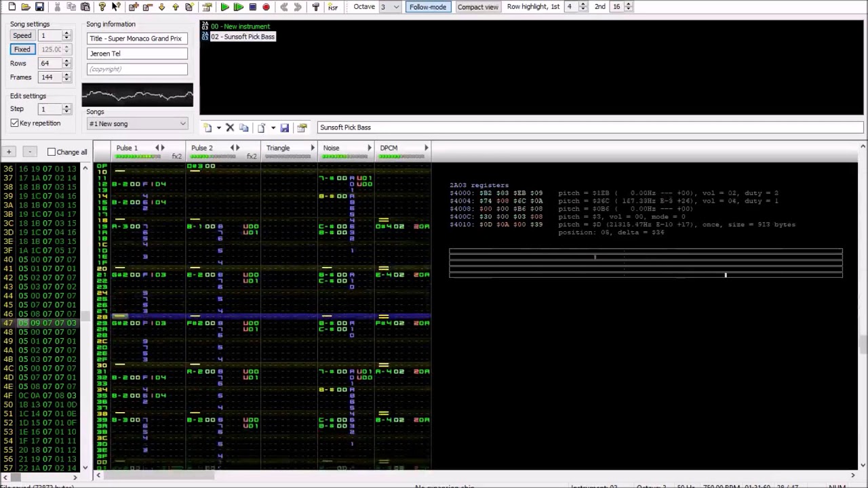Screen dimensions: 868x488
Task: Select instrument 00 - New instrument
Action: pyautogui.click(x=240, y=26)
